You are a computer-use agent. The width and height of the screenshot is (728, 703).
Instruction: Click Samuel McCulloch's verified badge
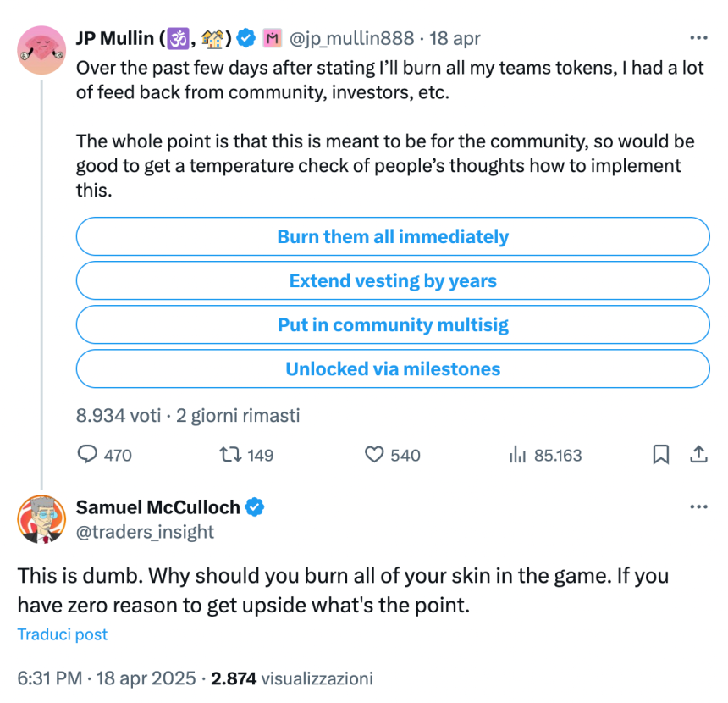(255, 507)
